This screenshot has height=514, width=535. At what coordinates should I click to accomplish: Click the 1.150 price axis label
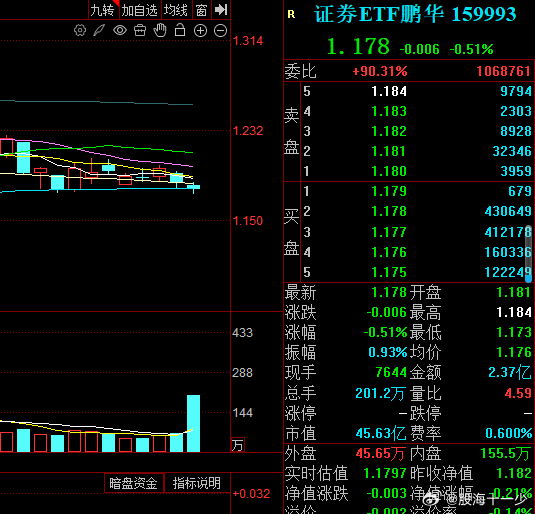[x=248, y=221]
